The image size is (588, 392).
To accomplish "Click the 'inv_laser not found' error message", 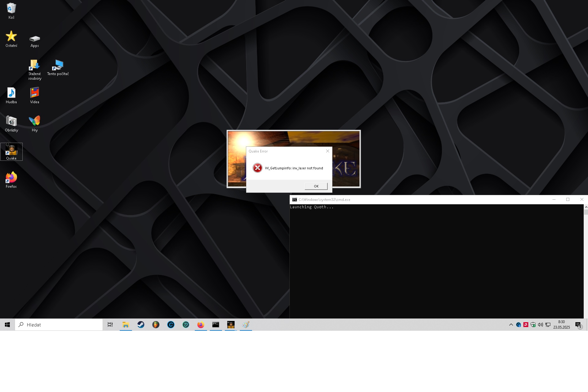I will (x=294, y=168).
